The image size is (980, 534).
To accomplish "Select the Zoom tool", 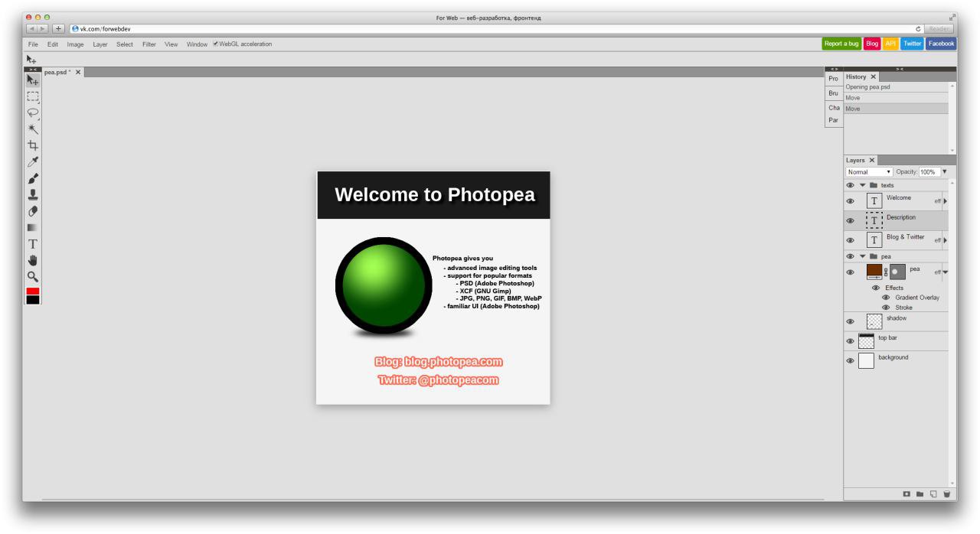I will pyautogui.click(x=33, y=277).
